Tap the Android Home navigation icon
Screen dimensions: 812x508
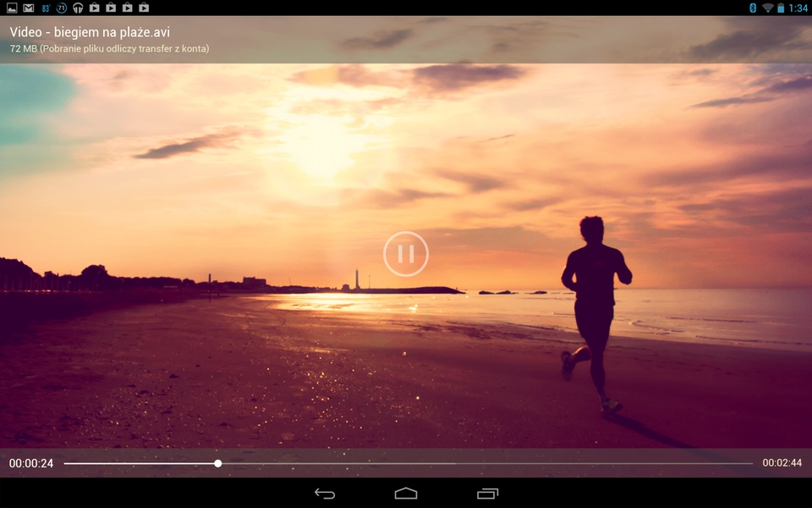[x=405, y=493]
